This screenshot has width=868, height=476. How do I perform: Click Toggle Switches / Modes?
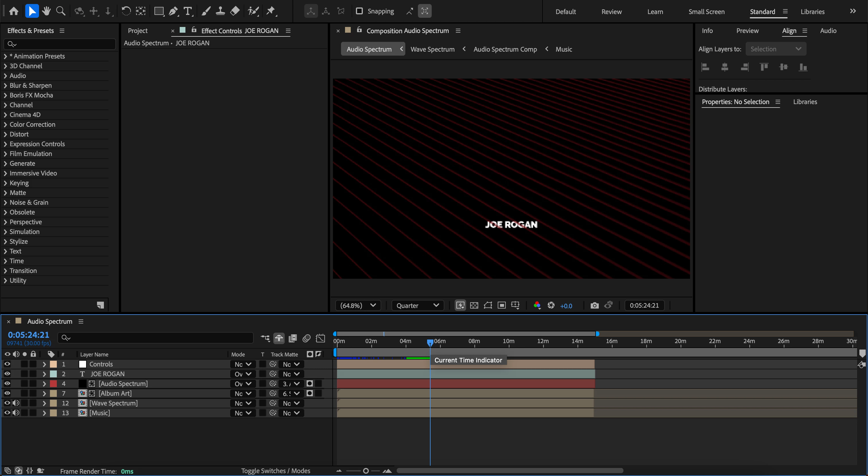tap(275, 471)
